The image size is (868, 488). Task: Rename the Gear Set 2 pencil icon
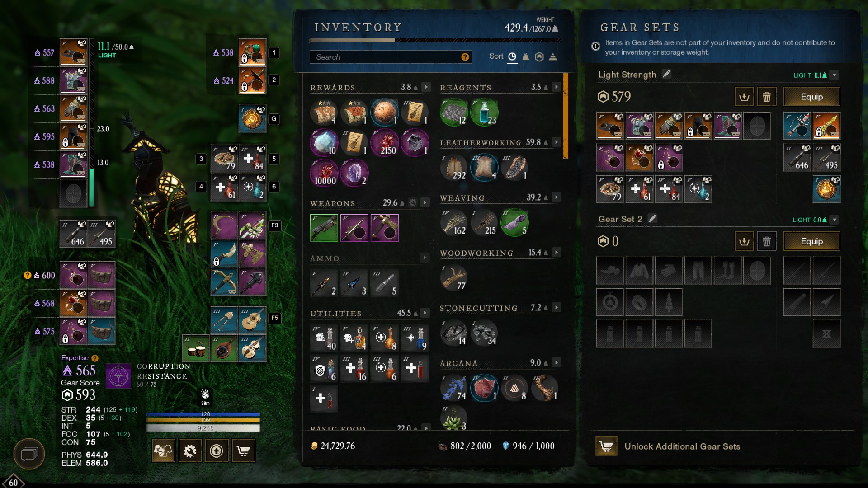652,219
